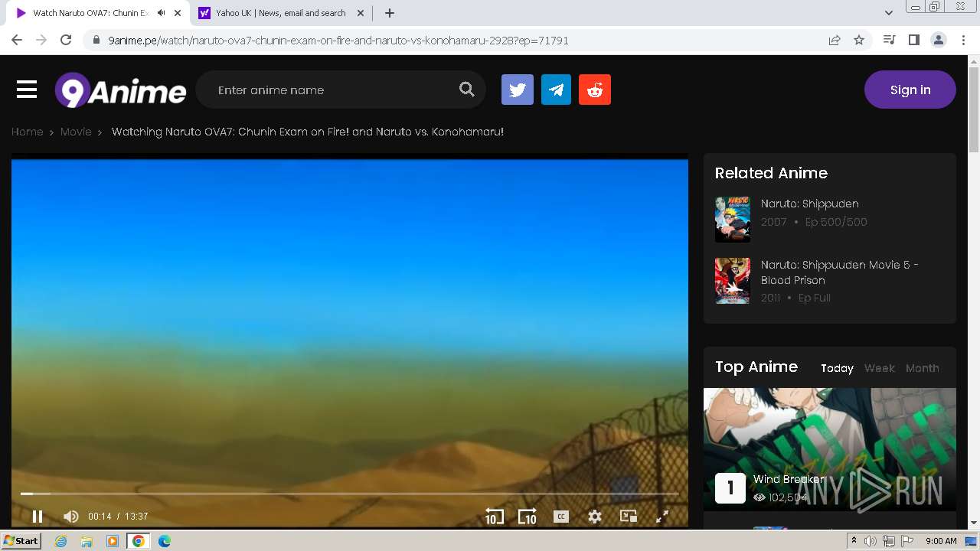Launch Internet Explorer from the taskbar
The image size is (980, 551).
coord(61,541)
